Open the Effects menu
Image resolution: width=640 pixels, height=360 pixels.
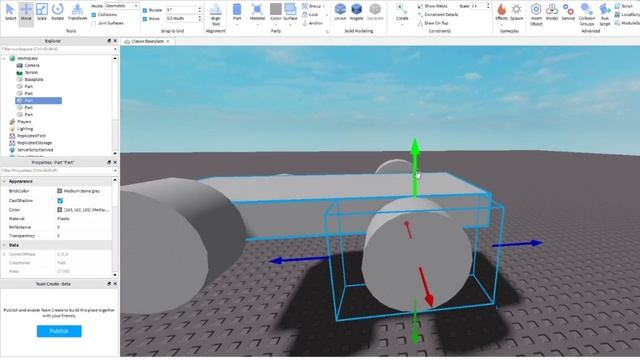click(501, 12)
